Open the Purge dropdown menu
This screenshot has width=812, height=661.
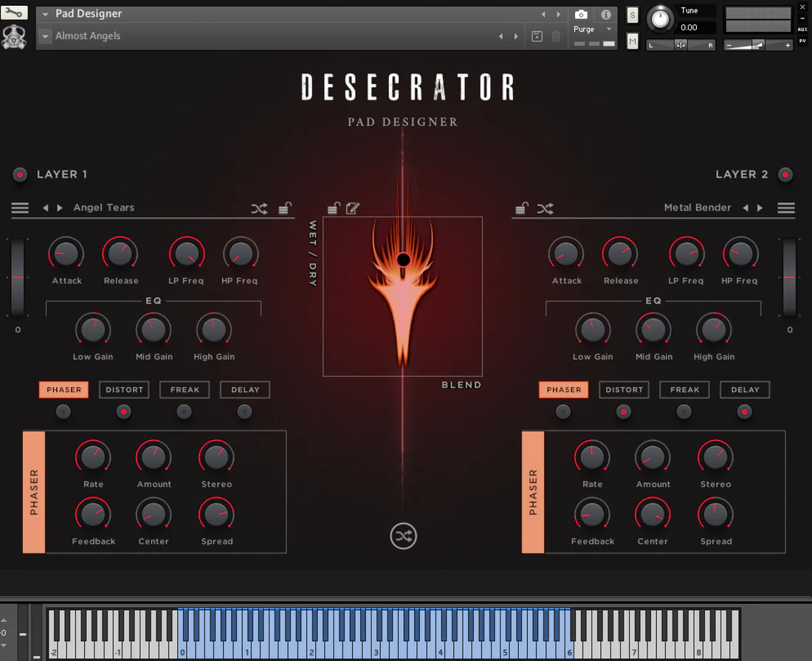pyautogui.click(x=609, y=30)
